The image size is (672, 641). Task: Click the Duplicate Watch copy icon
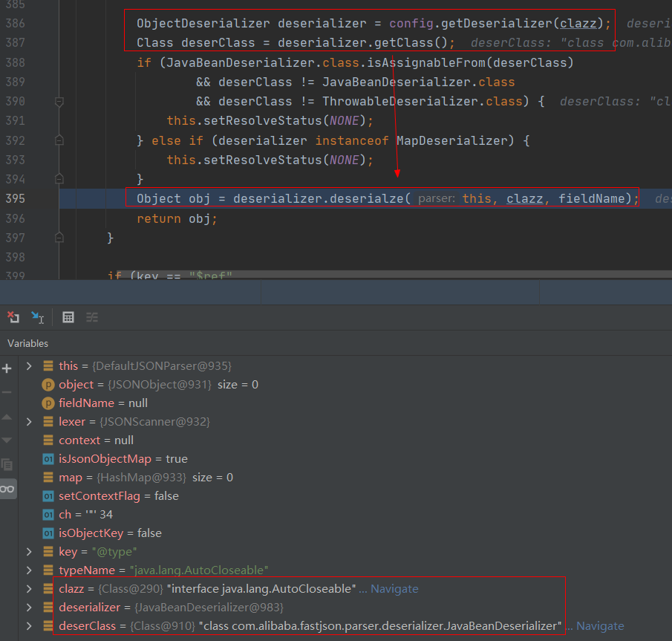[7, 464]
